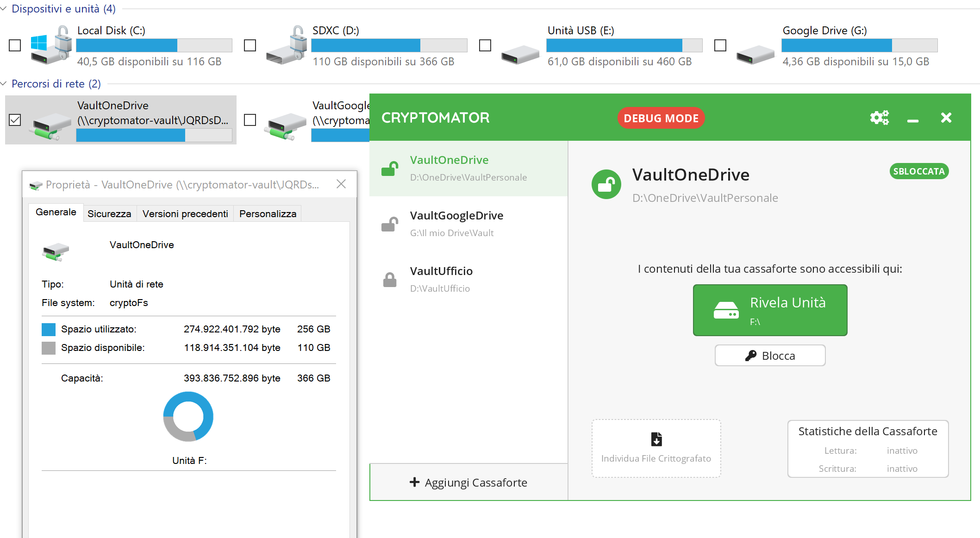Click the padlock icon beside VaultGoogleDrive
Viewport: 980px width, 538px height.
click(x=390, y=224)
